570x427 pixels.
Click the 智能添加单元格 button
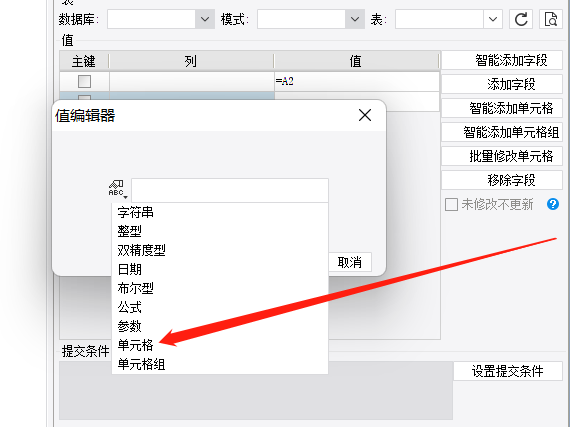point(502,108)
